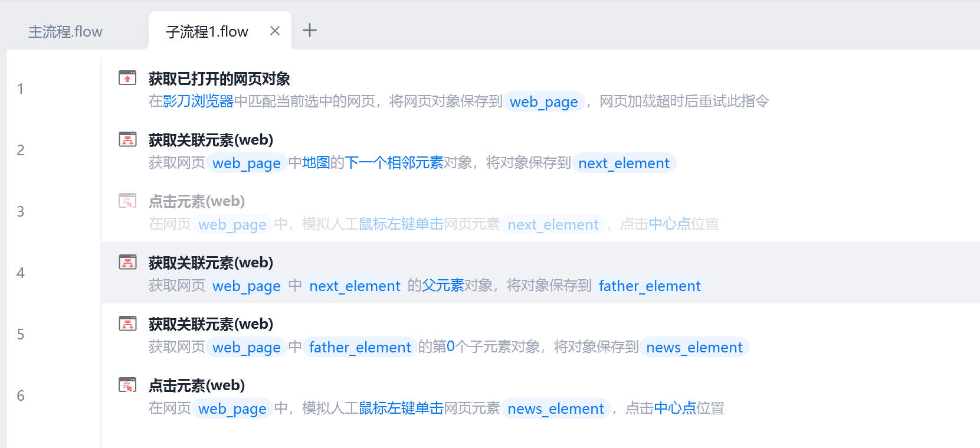Click the news_element variable in step 5
The width and height of the screenshot is (980, 448).
(x=694, y=347)
